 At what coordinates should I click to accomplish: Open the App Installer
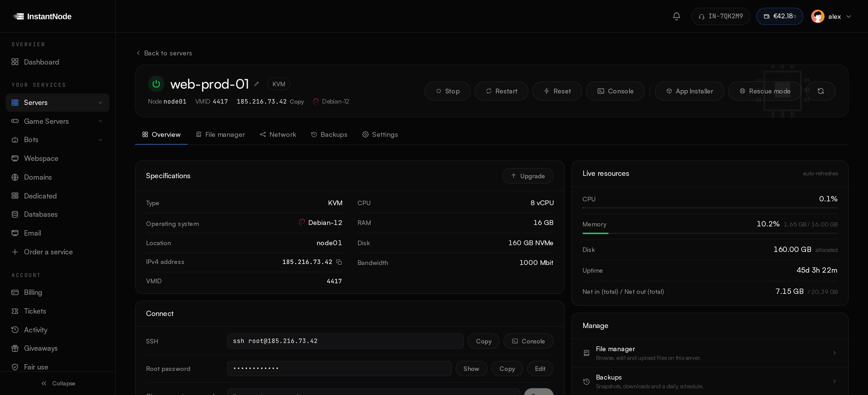pyautogui.click(x=689, y=91)
